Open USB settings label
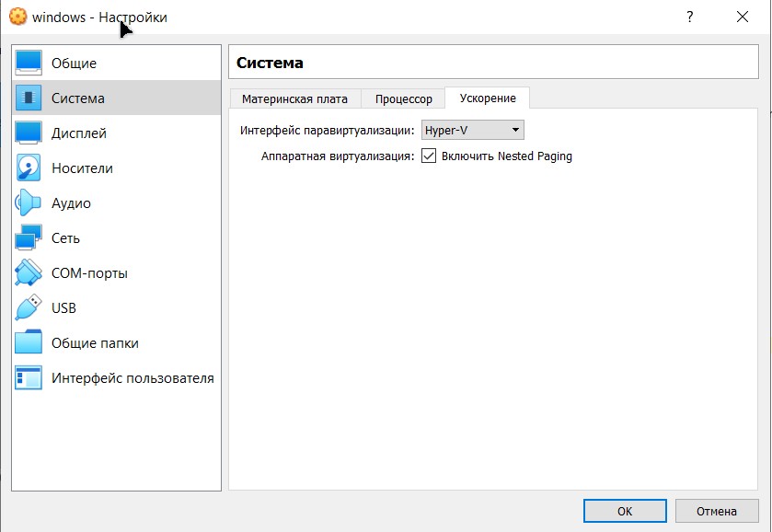The height and width of the screenshot is (532, 772). (x=63, y=307)
